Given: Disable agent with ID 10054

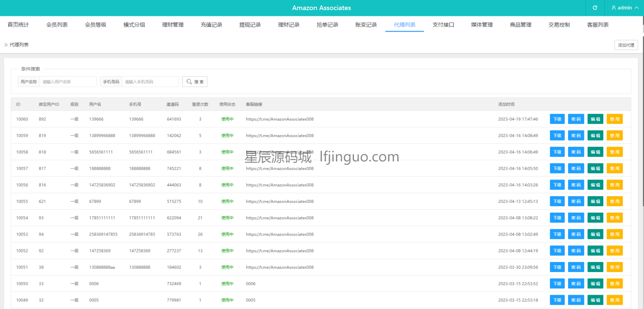Looking at the screenshot, I should [x=615, y=218].
